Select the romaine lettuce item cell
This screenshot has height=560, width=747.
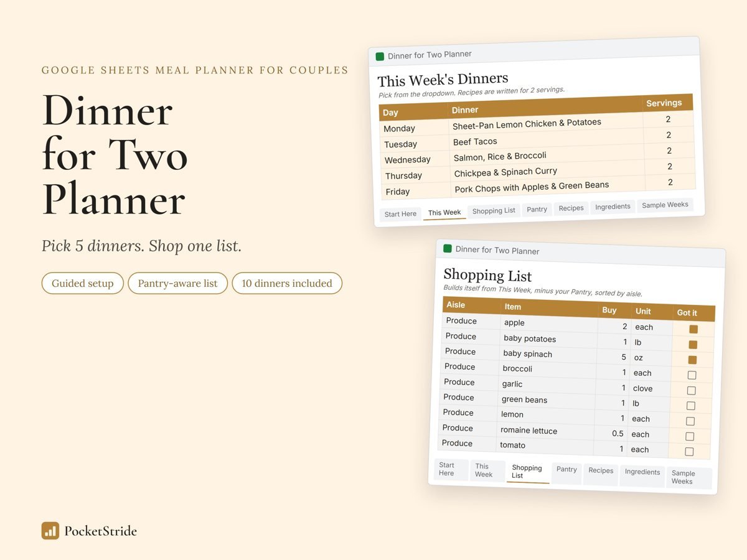(546, 431)
